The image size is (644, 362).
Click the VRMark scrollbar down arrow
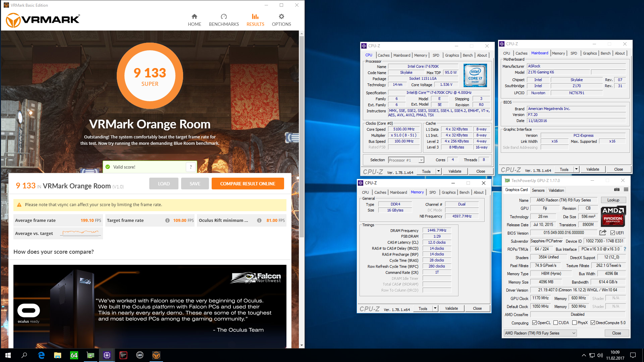point(302,345)
